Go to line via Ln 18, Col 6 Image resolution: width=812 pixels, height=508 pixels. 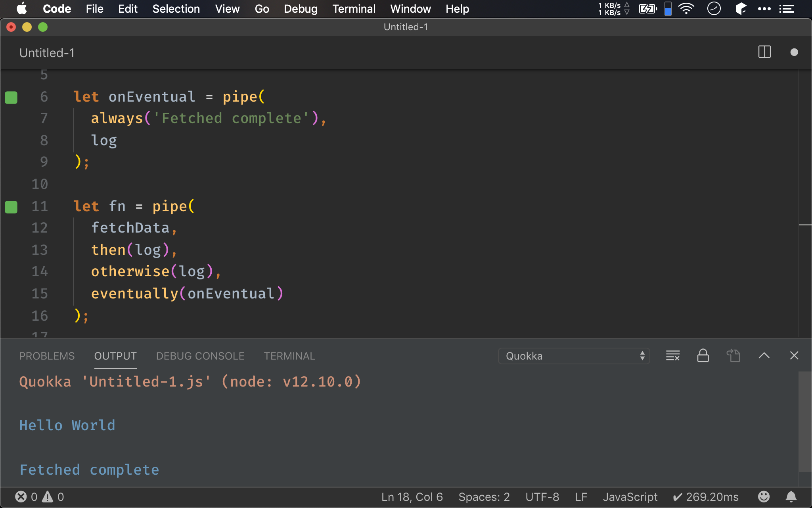(412, 497)
